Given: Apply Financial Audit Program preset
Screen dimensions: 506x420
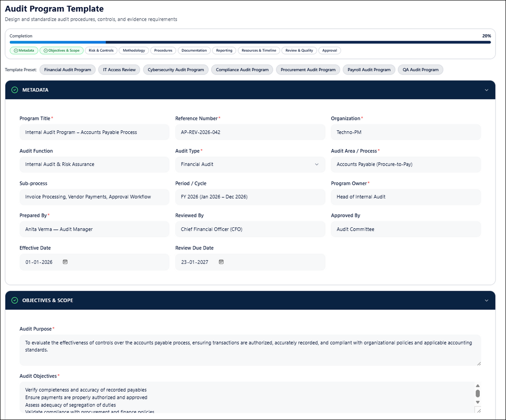Looking at the screenshot, I should click(67, 70).
